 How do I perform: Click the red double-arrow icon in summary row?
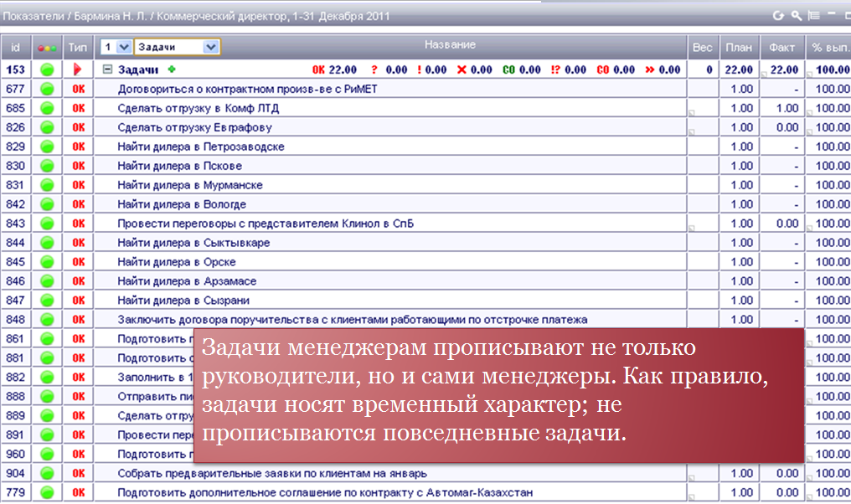click(650, 69)
